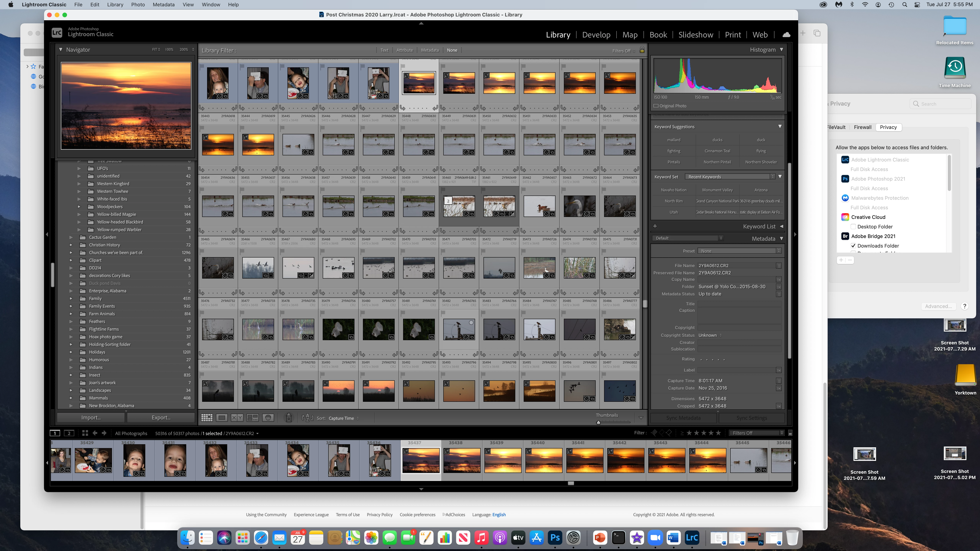Click the Export button
The height and width of the screenshot is (551, 980).
[161, 417]
